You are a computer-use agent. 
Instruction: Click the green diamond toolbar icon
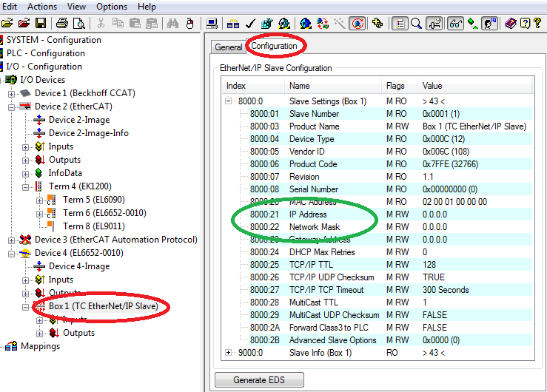coord(473,24)
